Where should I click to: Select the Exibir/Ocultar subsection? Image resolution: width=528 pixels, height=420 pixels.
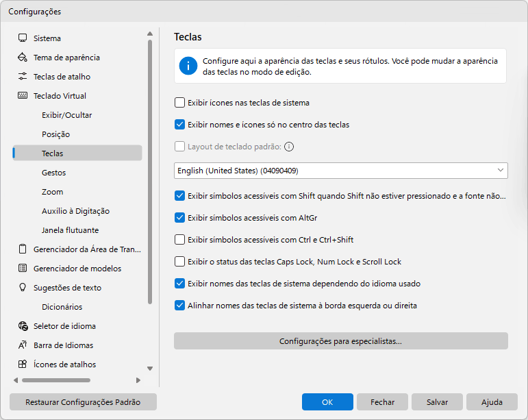click(x=77, y=115)
